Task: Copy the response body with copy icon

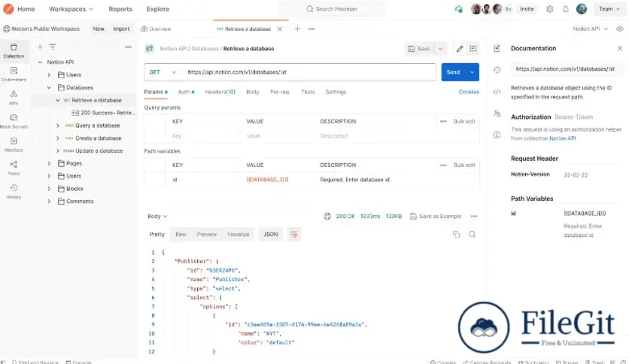Action: (x=456, y=235)
